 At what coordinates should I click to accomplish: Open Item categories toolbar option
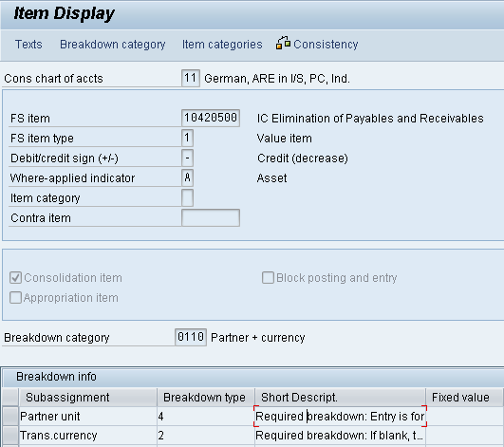pyautogui.click(x=222, y=45)
